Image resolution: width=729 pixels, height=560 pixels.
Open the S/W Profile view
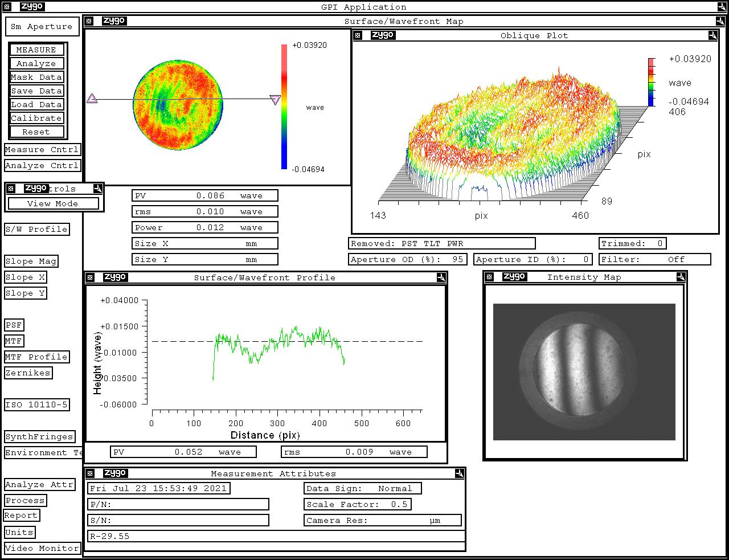(37, 229)
